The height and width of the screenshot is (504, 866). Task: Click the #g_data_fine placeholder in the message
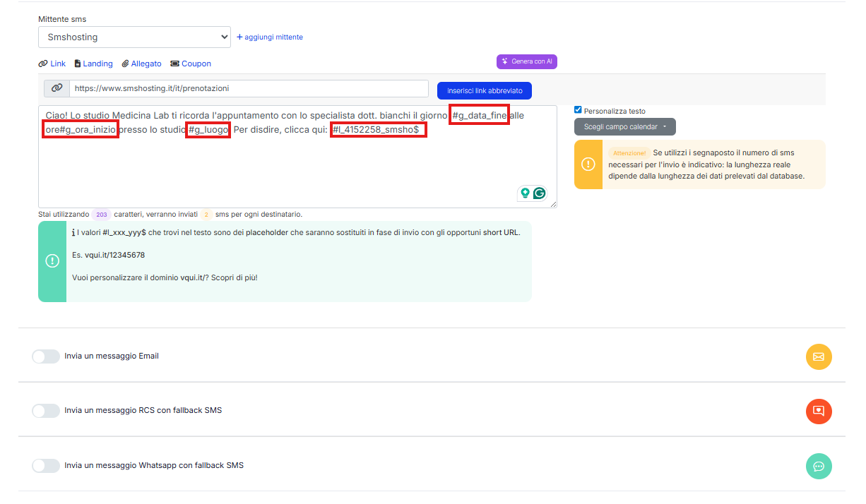point(480,115)
